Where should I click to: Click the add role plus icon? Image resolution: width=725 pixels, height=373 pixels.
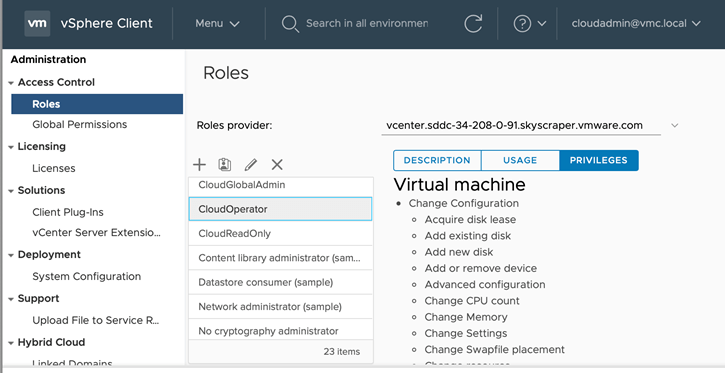pos(199,165)
